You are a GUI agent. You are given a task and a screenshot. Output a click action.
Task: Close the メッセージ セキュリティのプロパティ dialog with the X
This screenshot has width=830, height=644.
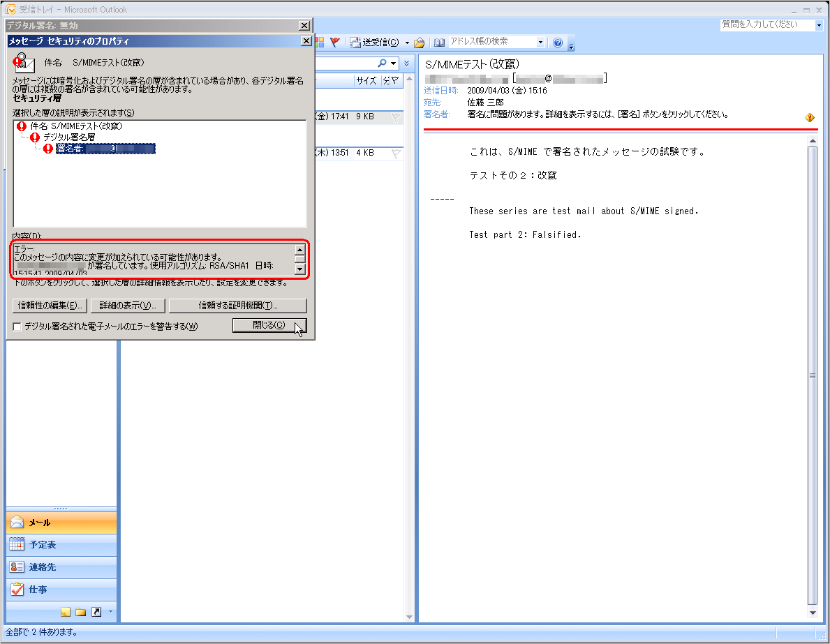coord(306,40)
